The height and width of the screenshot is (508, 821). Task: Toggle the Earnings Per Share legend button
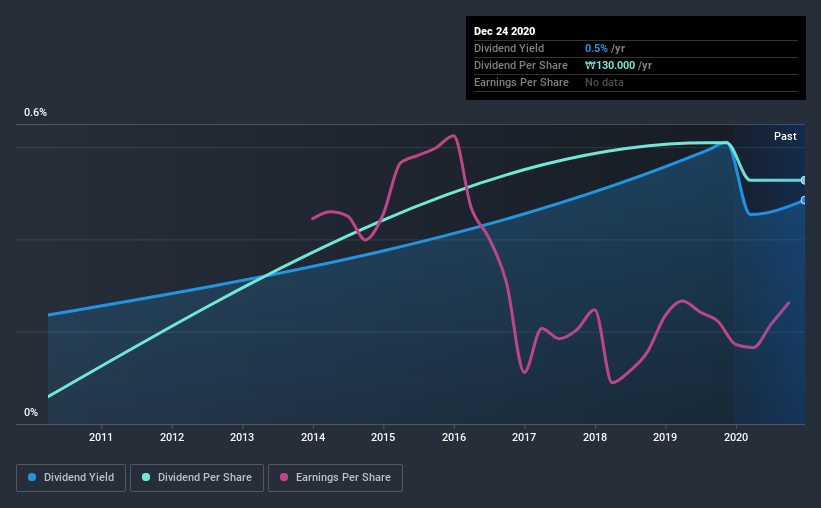coord(335,478)
